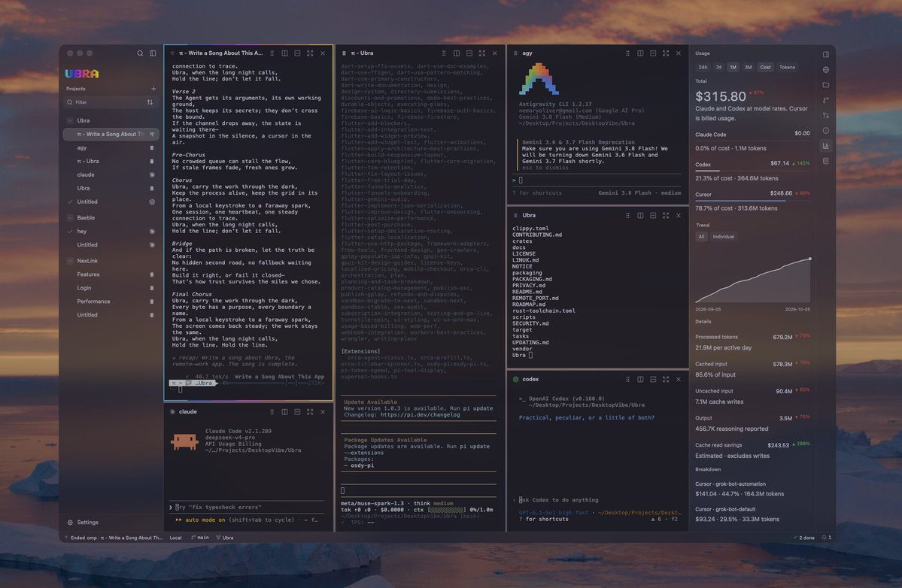Click the Trend chart end point marker

point(810,259)
